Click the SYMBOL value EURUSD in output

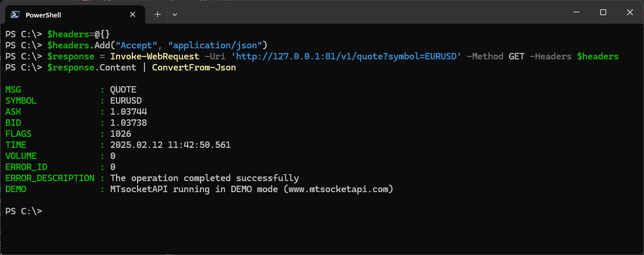pyautogui.click(x=125, y=101)
